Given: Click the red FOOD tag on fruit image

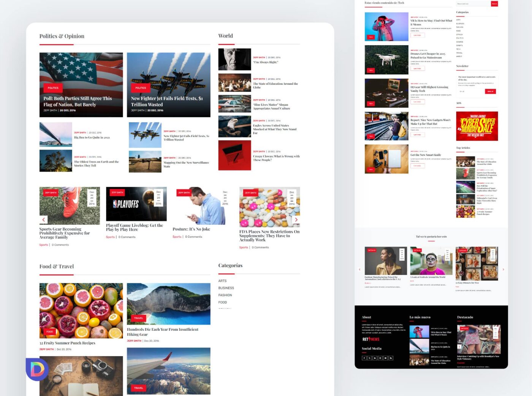Looking at the screenshot, I should pos(50,331).
